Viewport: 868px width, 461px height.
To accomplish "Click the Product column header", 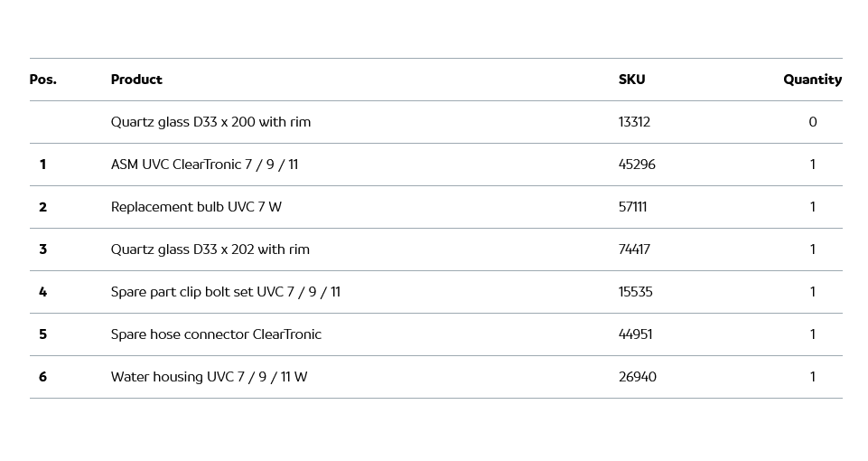I will 136,80.
